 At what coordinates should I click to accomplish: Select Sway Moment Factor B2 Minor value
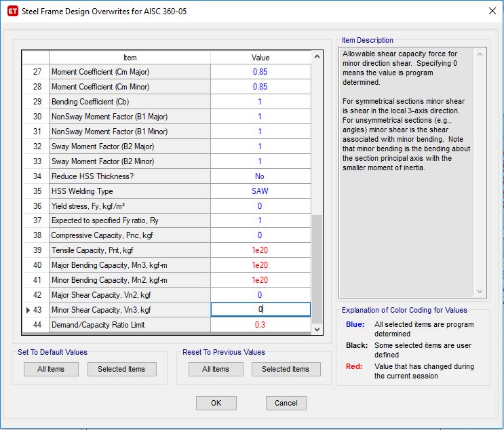pyautogui.click(x=260, y=161)
